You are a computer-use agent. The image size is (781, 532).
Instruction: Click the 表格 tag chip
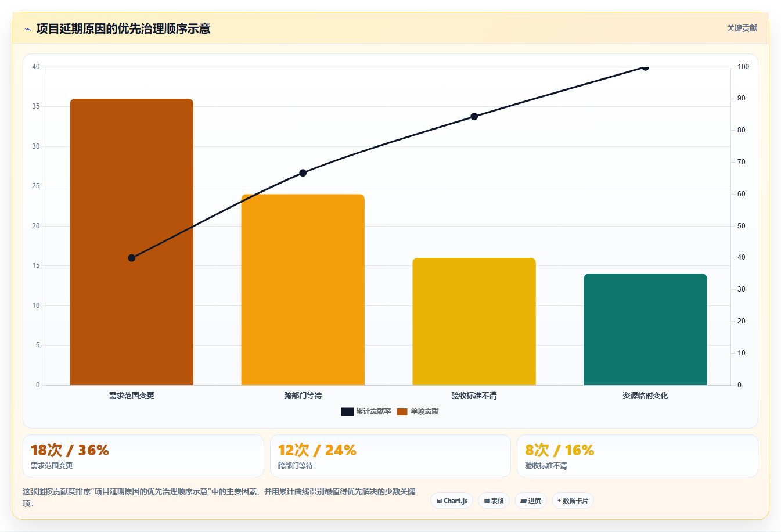(494, 501)
